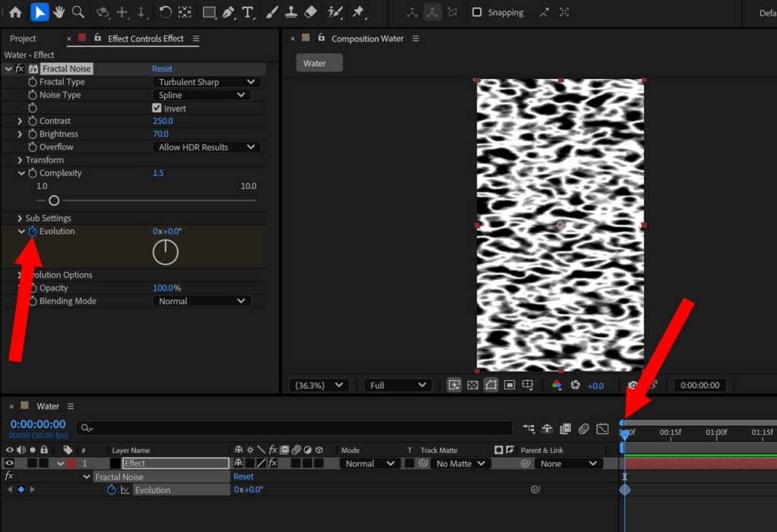Select the Zoom magnifier tool

click(x=78, y=12)
